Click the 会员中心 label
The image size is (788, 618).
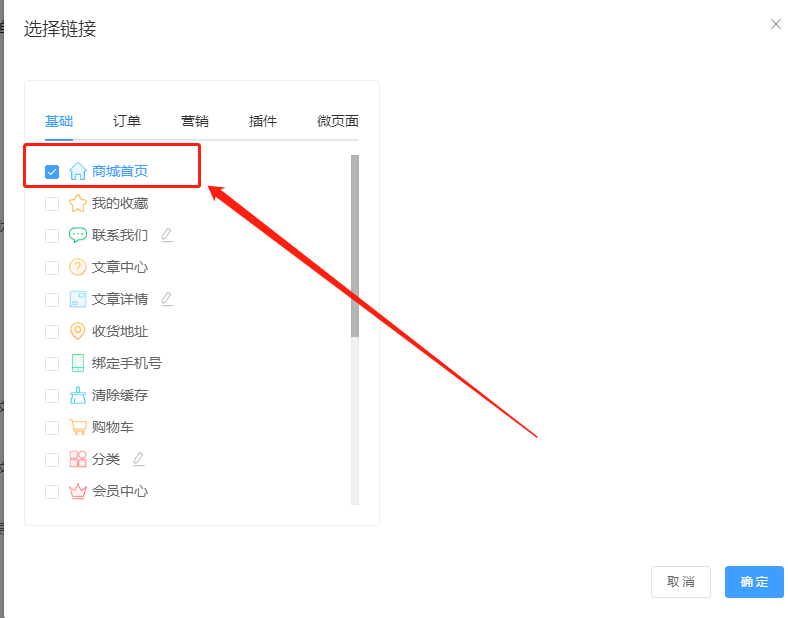(x=120, y=491)
